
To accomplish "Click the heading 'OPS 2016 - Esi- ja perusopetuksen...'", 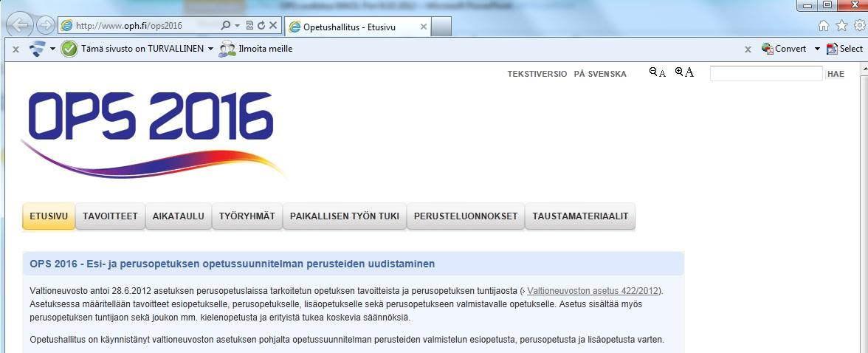I will 232,264.
